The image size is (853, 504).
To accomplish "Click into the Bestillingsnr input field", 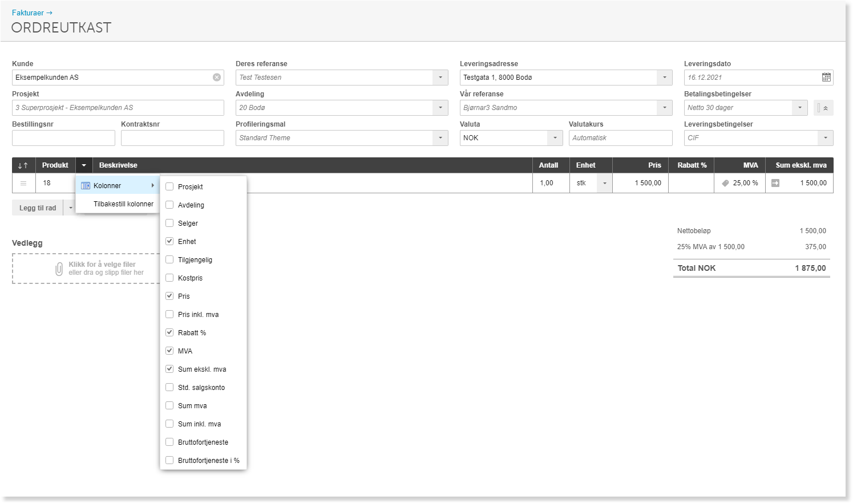I will point(63,138).
